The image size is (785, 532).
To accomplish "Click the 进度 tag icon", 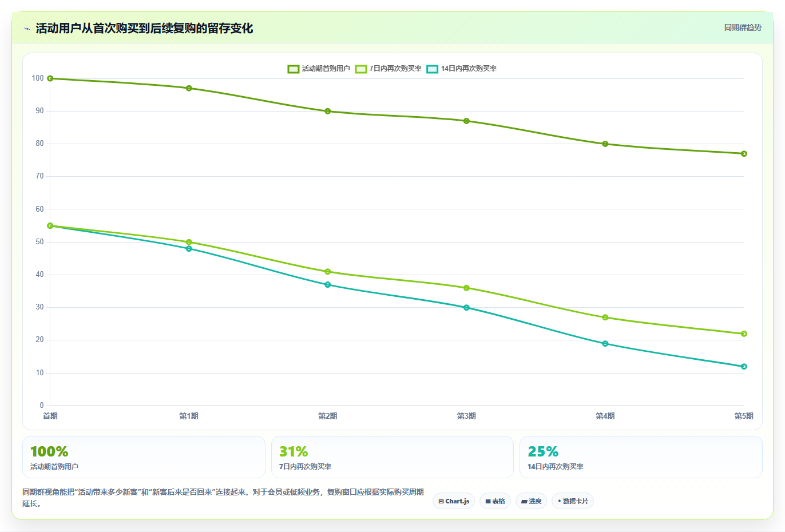I will pyautogui.click(x=524, y=501).
